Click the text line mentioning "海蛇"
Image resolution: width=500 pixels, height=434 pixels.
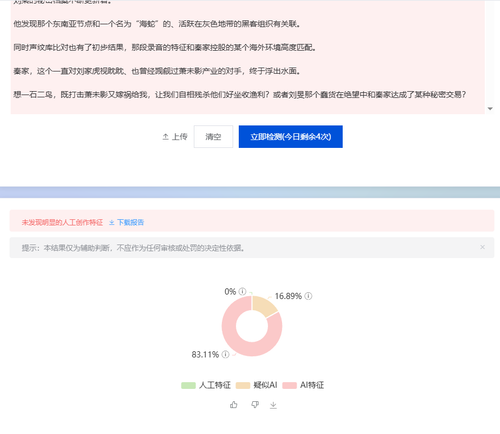[157, 24]
